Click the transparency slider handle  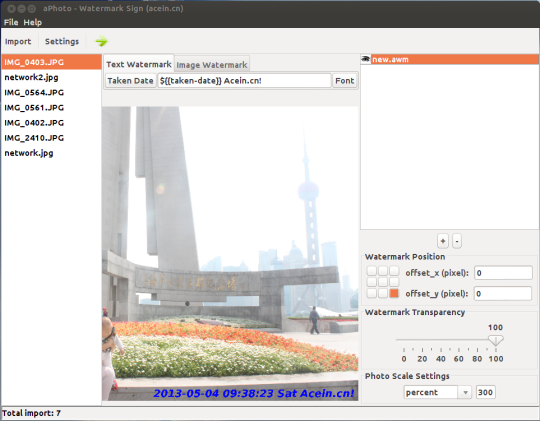click(496, 340)
